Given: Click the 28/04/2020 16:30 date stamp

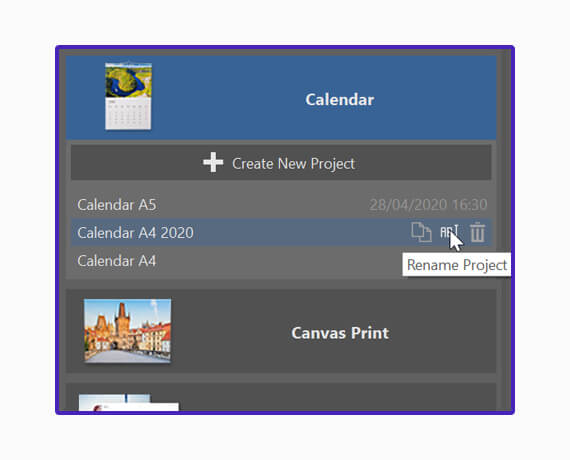Looking at the screenshot, I should pos(428,205).
